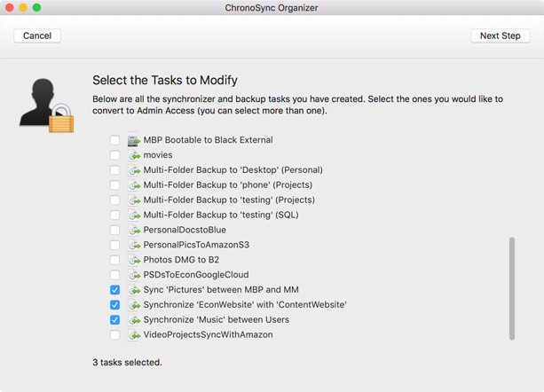Check Multi-Folder Backup to 'testing' (SQL)
This screenshot has height=392, width=544.
click(x=114, y=215)
